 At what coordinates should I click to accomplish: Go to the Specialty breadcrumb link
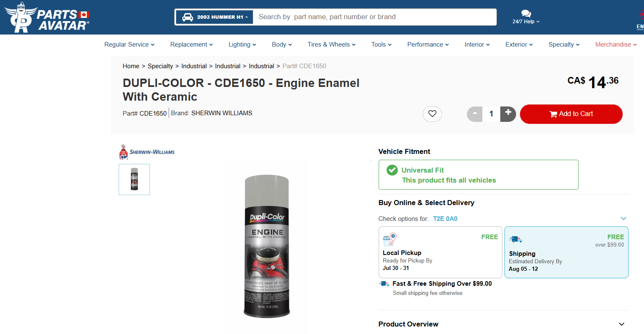tap(160, 66)
